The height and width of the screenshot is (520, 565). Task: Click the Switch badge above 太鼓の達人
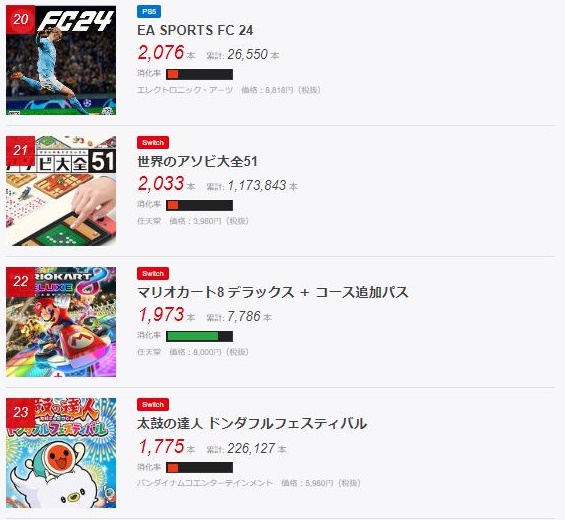pos(153,404)
